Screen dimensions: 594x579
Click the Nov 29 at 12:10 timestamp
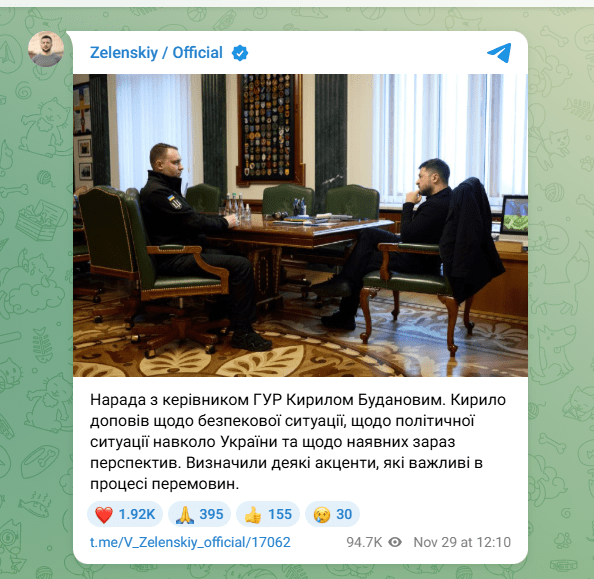pos(462,542)
